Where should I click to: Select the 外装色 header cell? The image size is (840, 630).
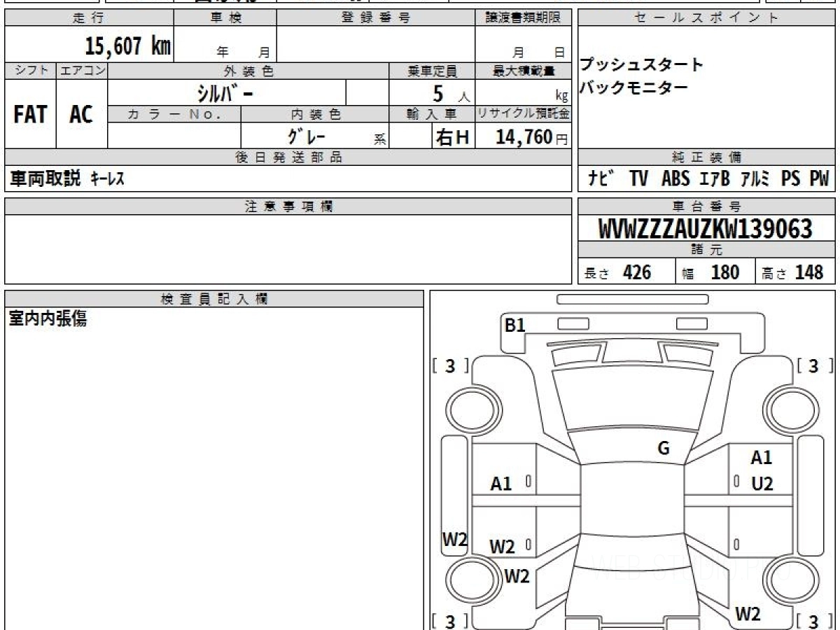[248, 71]
